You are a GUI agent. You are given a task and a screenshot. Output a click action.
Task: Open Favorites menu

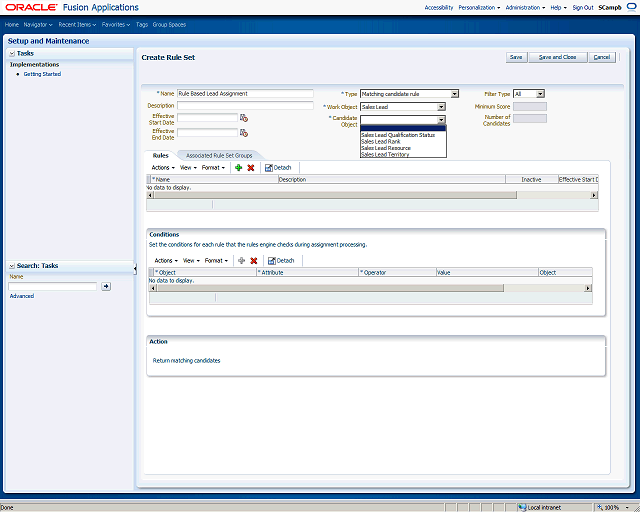point(116,24)
